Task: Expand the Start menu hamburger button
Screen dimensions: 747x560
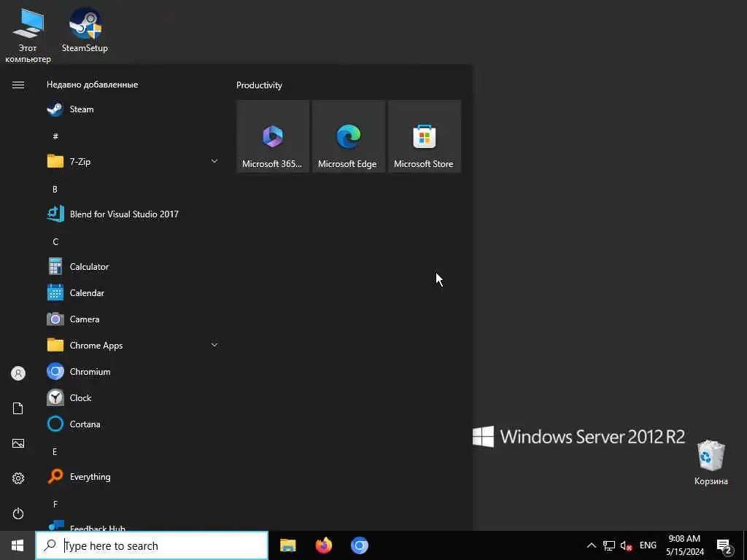Action: pos(18,85)
